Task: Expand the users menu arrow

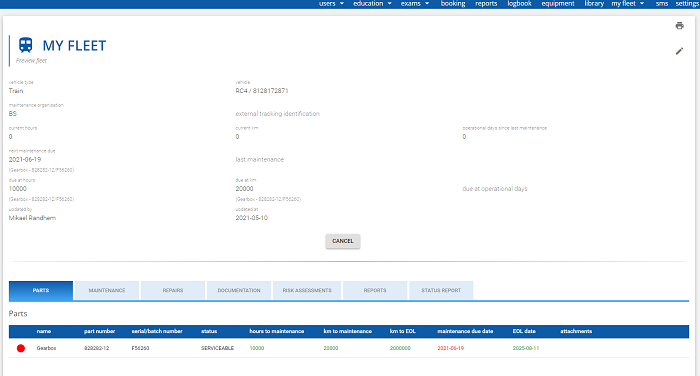Action: click(342, 4)
